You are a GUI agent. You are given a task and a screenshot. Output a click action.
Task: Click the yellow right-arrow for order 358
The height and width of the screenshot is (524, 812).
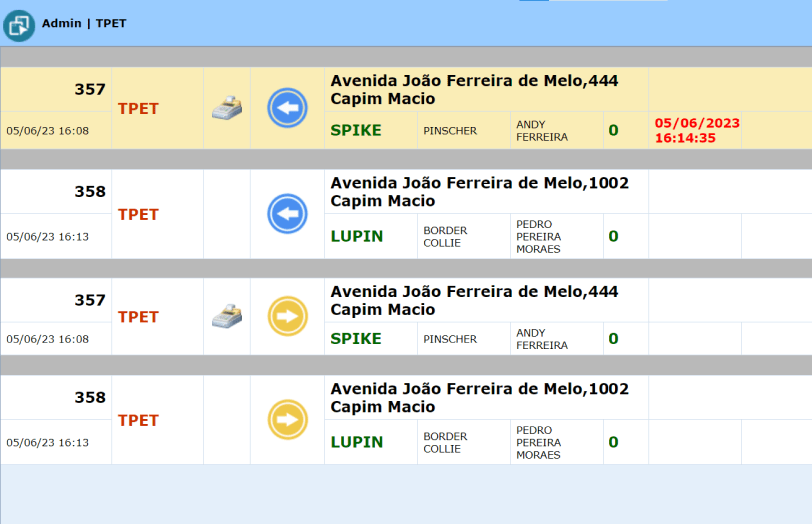click(x=287, y=420)
